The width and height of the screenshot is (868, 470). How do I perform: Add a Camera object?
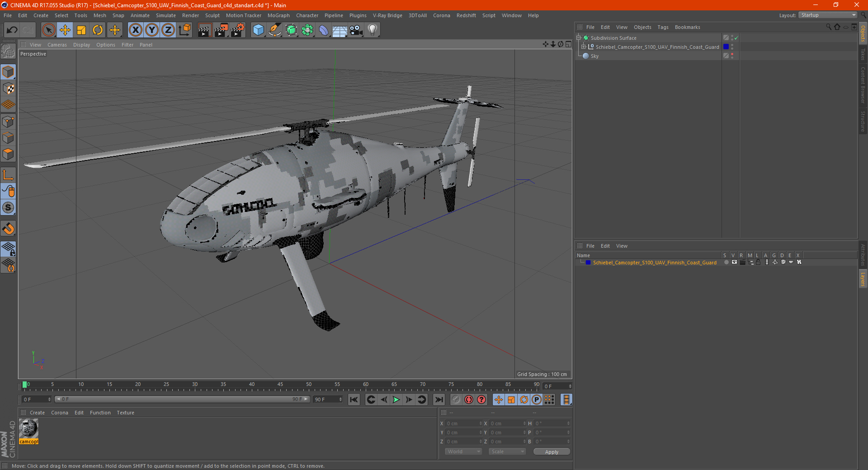pyautogui.click(x=356, y=30)
